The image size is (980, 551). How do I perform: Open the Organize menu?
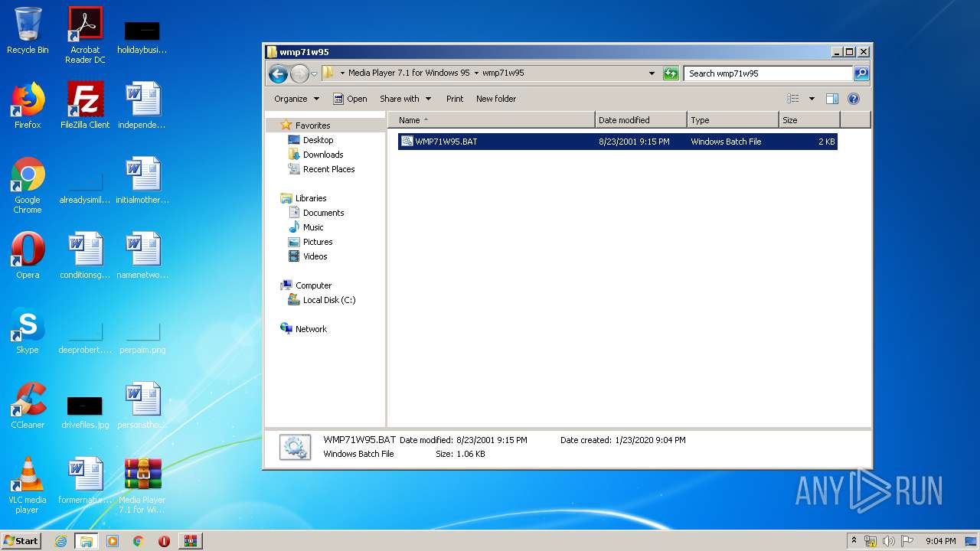coord(296,99)
